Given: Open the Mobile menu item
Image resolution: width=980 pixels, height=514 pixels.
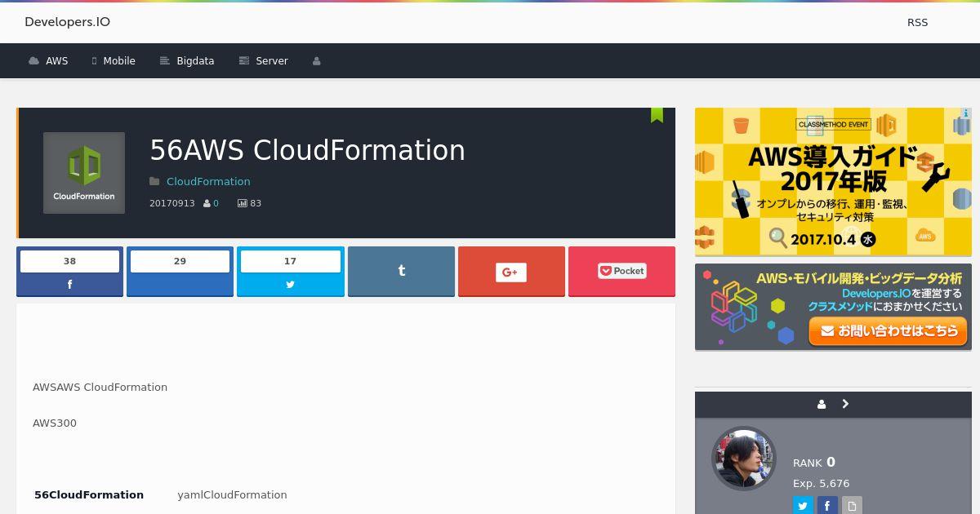Looking at the screenshot, I should click(114, 61).
